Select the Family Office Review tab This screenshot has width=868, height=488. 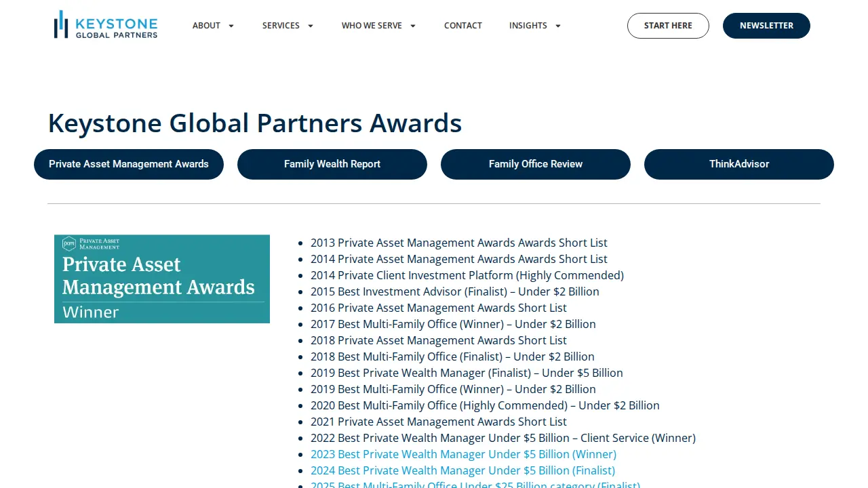(x=536, y=164)
